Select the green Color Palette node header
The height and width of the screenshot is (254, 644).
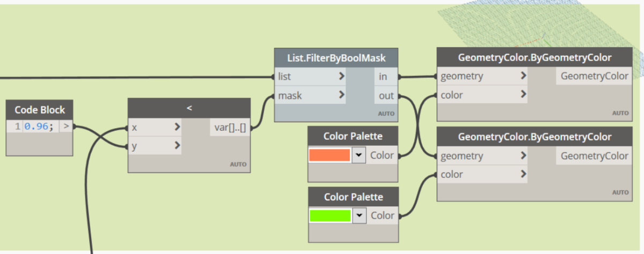(x=354, y=197)
